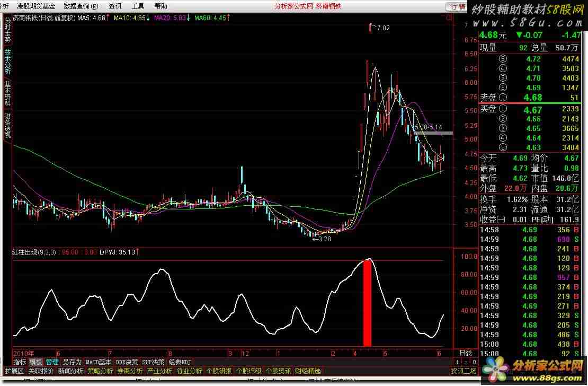Open the 工具 menu
Viewport: 588px width, 386px height.
click(138, 6)
